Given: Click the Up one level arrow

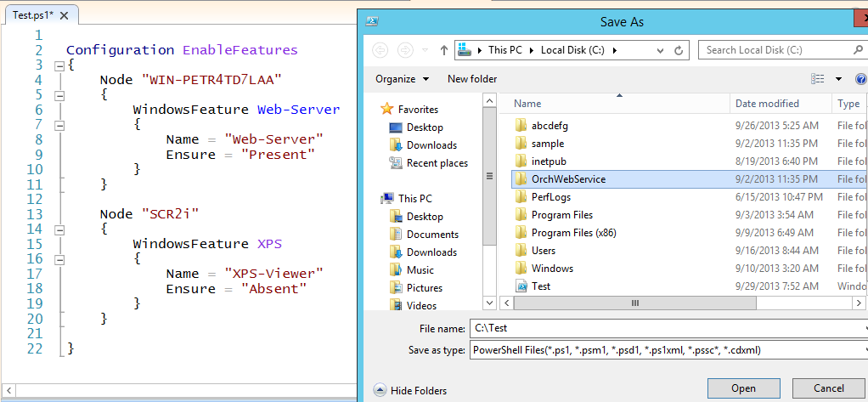Looking at the screenshot, I should [x=443, y=50].
